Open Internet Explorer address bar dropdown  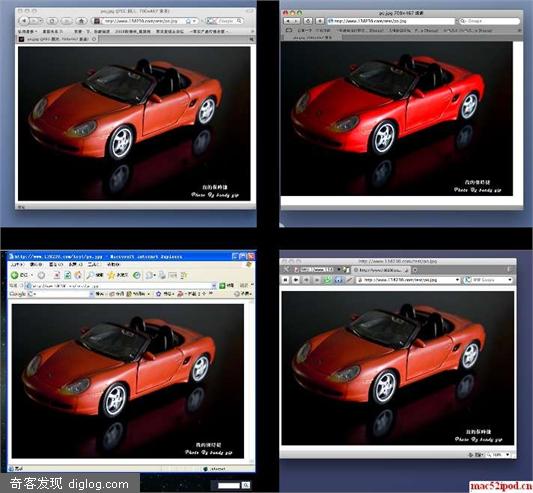(214, 285)
